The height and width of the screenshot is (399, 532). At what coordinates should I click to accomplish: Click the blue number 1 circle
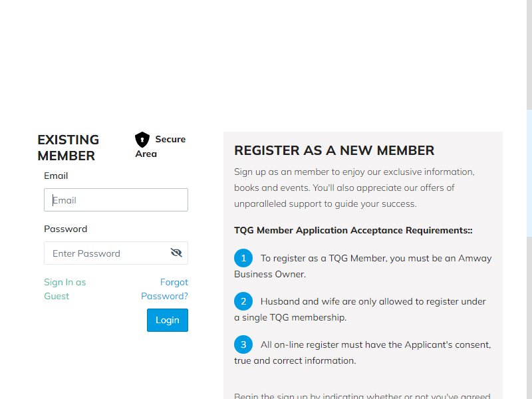243,258
